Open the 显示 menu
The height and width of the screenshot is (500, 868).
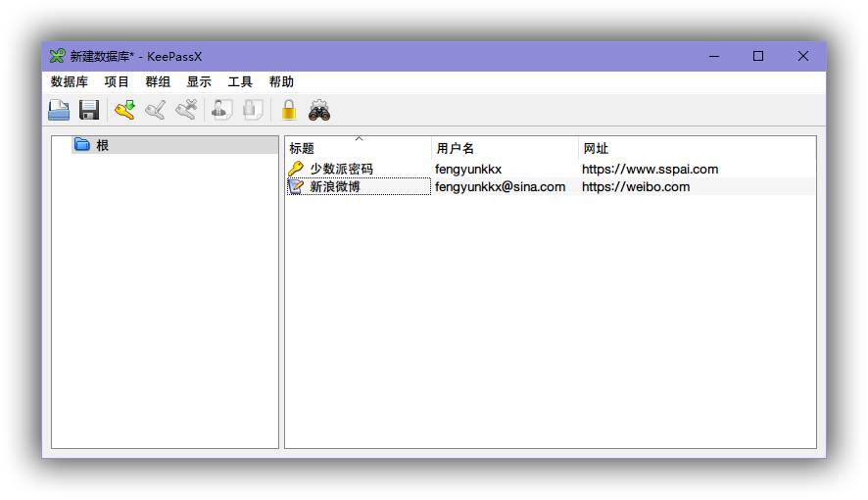point(199,82)
